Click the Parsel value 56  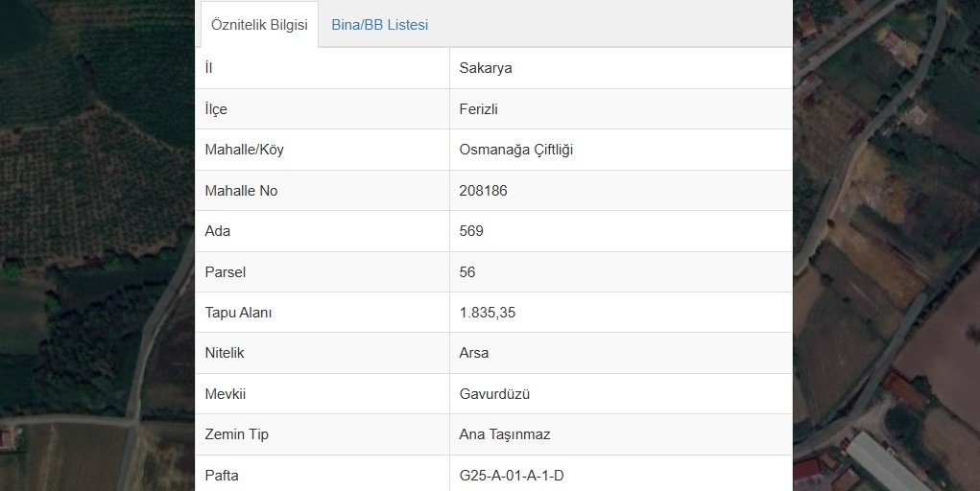point(467,272)
